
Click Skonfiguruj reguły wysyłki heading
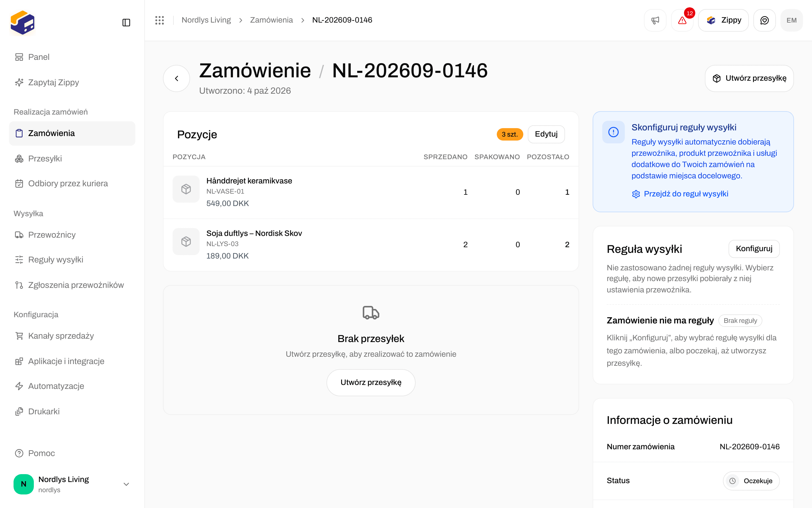pos(684,127)
